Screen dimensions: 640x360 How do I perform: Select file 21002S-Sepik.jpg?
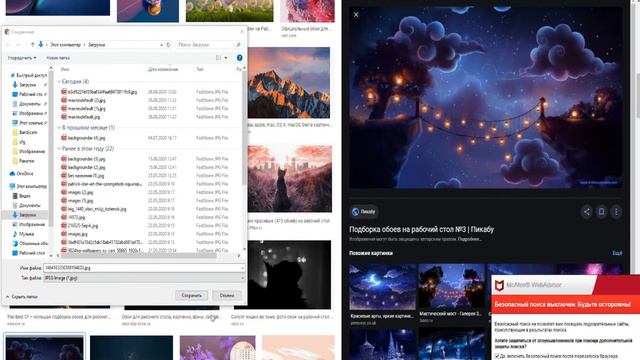[x=83, y=225]
